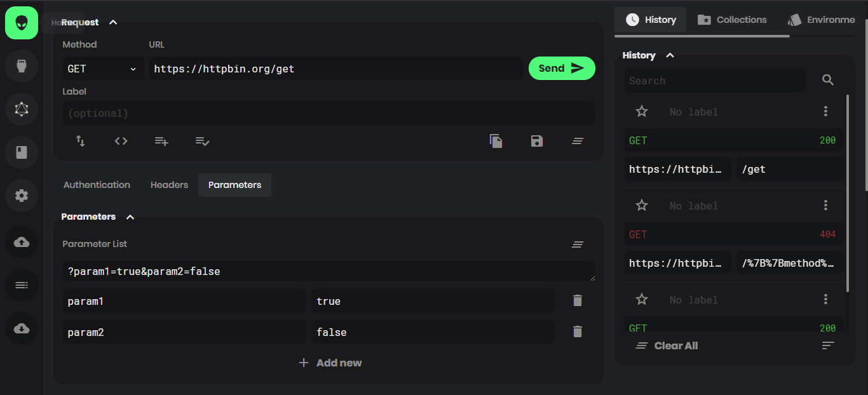Open Settings via the gear sidebar icon
Viewport: 868px width, 395px height.
21,196
